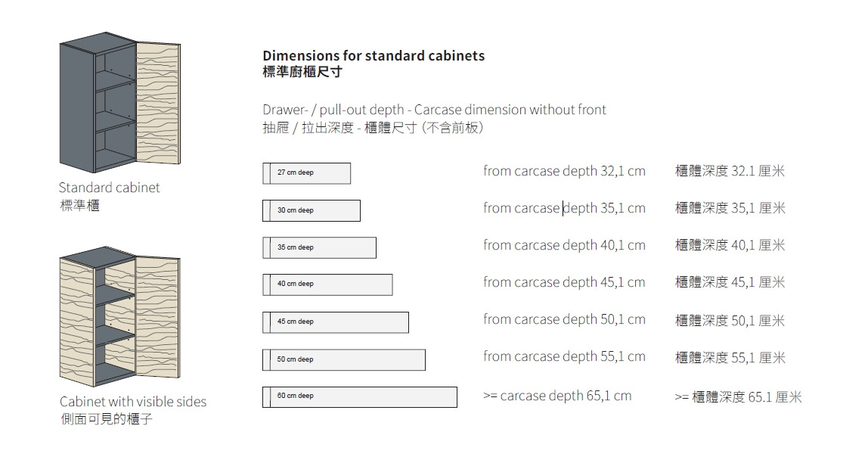Image resolution: width=868 pixels, height=460 pixels.
Task: Click 'from carcase depth 35,1 cm' text
Action: [564, 208]
